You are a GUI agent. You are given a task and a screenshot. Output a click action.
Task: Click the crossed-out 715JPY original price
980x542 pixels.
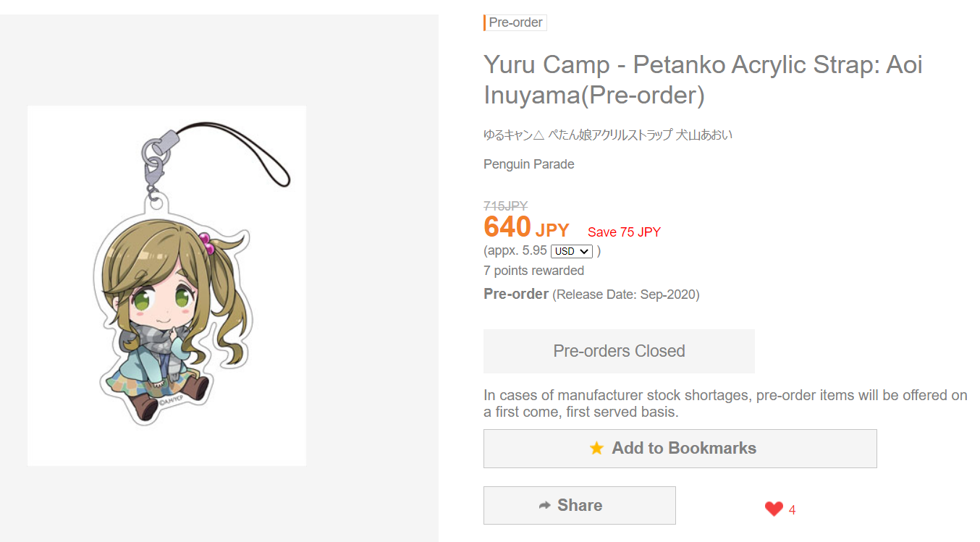pos(506,206)
